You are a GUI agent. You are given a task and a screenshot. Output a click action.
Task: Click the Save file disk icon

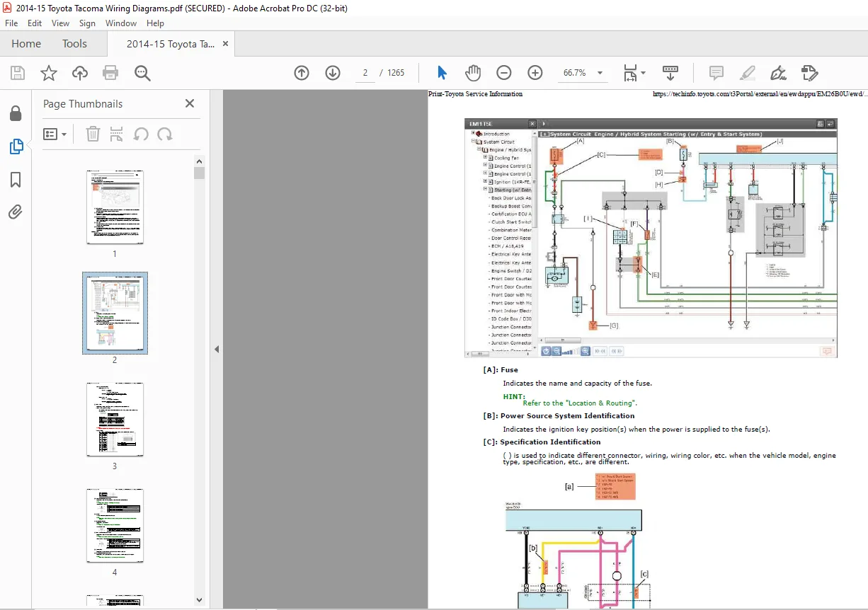[x=17, y=73]
